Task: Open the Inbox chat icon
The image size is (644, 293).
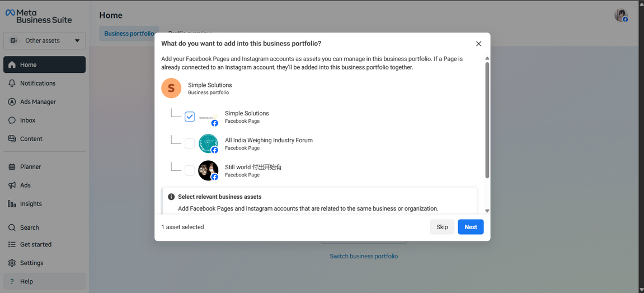Action: tap(12, 120)
